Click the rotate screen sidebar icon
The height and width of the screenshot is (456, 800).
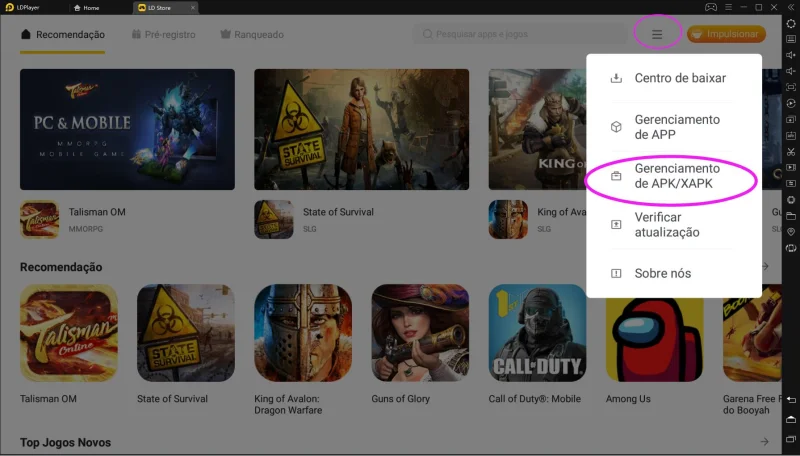pos(791,248)
